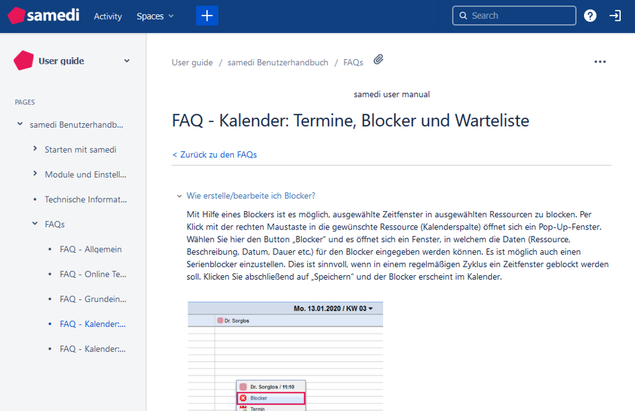Open the Activity page

coord(108,16)
